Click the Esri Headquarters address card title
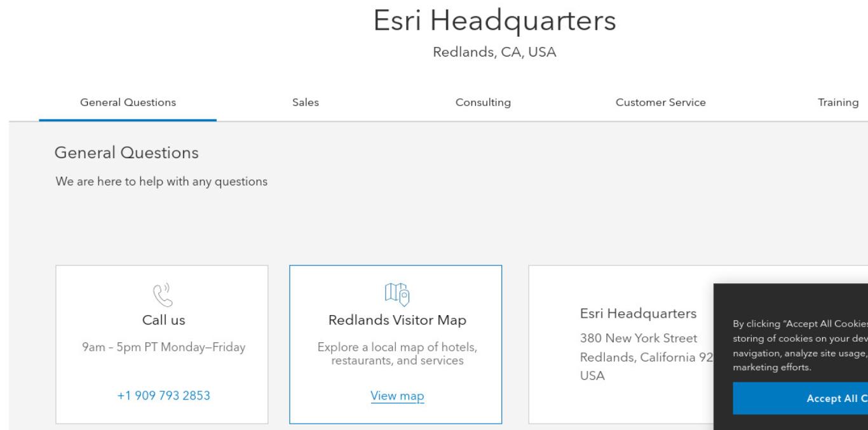The image size is (868, 430). click(639, 313)
